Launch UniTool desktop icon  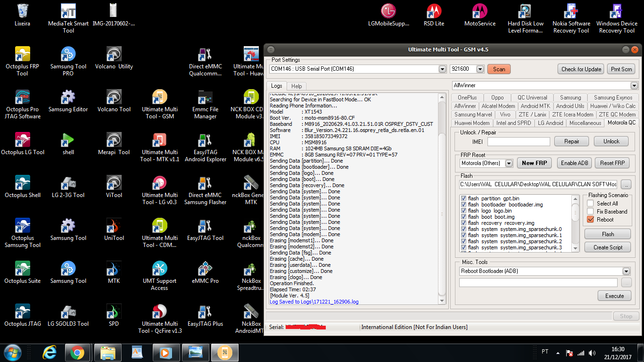(x=114, y=230)
